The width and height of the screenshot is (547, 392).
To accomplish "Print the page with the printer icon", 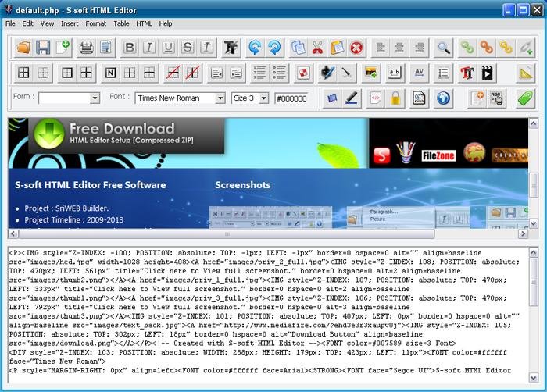I will (x=86, y=47).
